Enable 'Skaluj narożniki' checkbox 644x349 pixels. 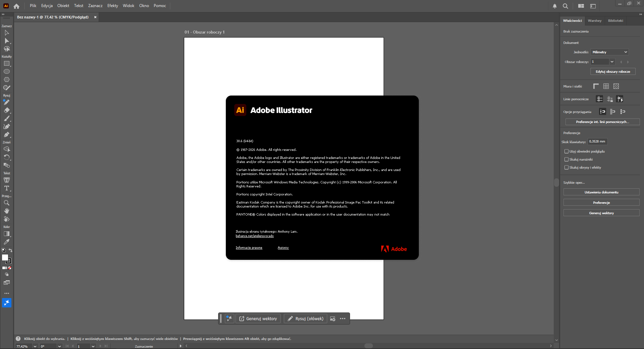(x=566, y=160)
